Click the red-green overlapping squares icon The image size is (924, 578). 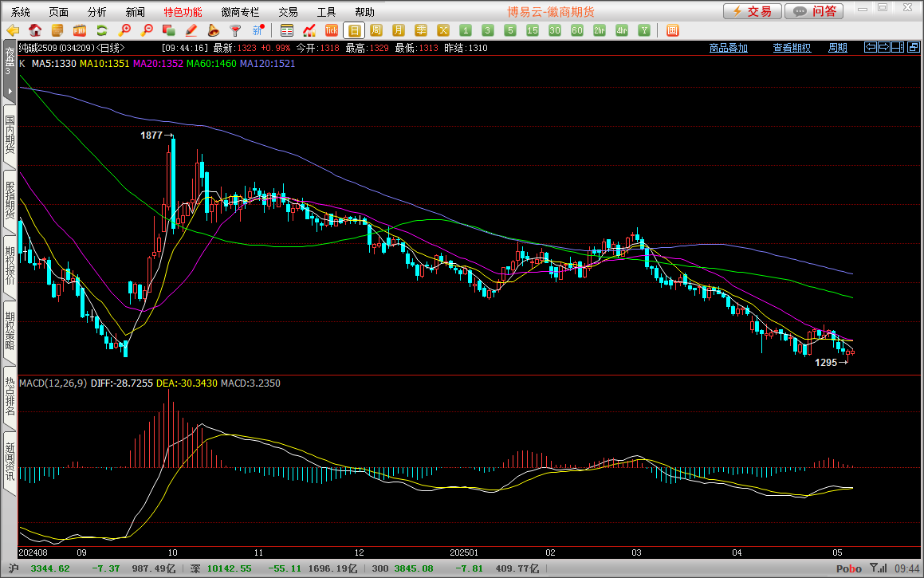point(168,30)
